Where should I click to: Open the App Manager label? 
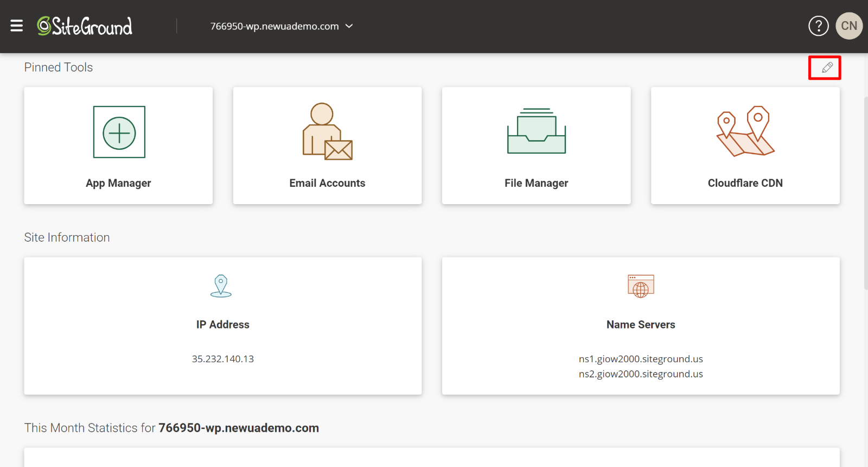coord(118,183)
